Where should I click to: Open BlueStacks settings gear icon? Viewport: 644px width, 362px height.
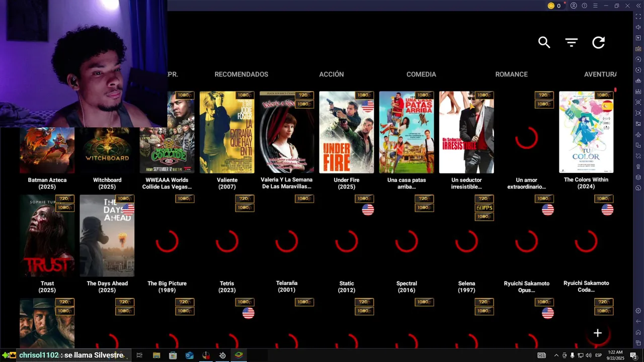click(638, 311)
